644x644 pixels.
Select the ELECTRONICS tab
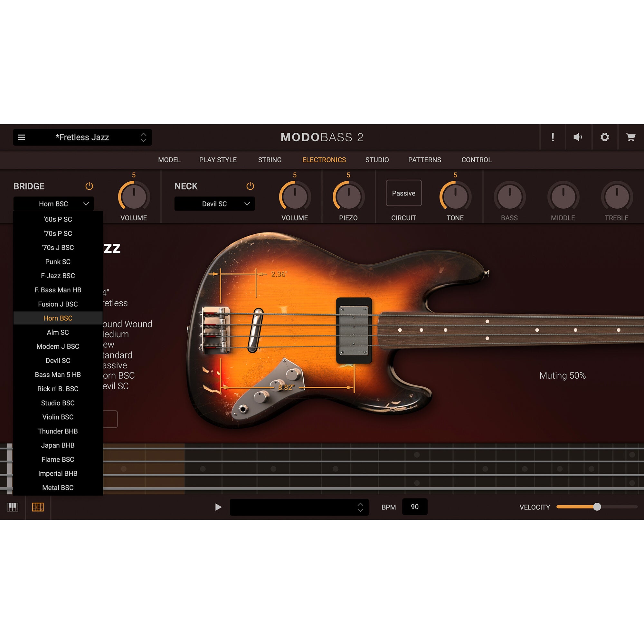click(324, 160)
